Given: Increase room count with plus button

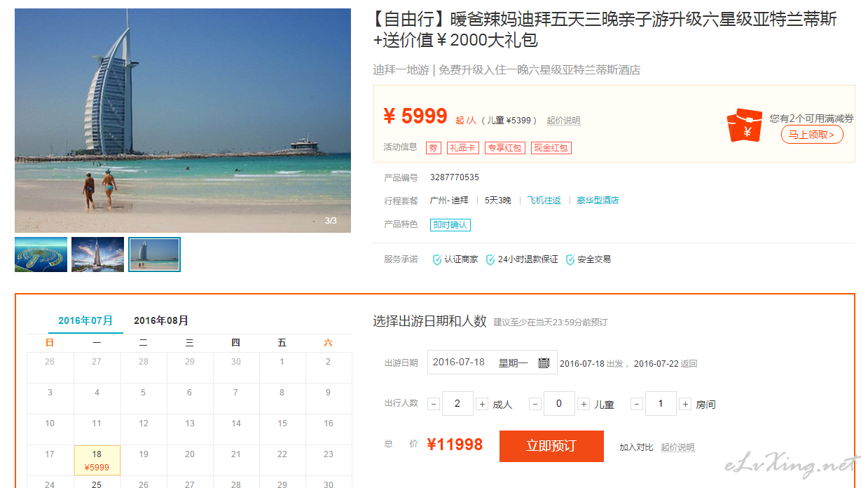Looking at the screenshot, I should click(685, 404).
